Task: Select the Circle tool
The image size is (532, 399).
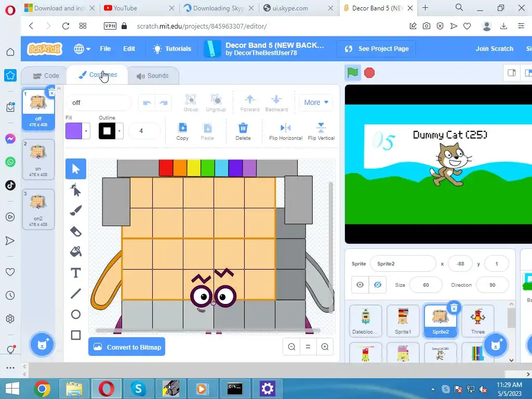Action: 76,314
